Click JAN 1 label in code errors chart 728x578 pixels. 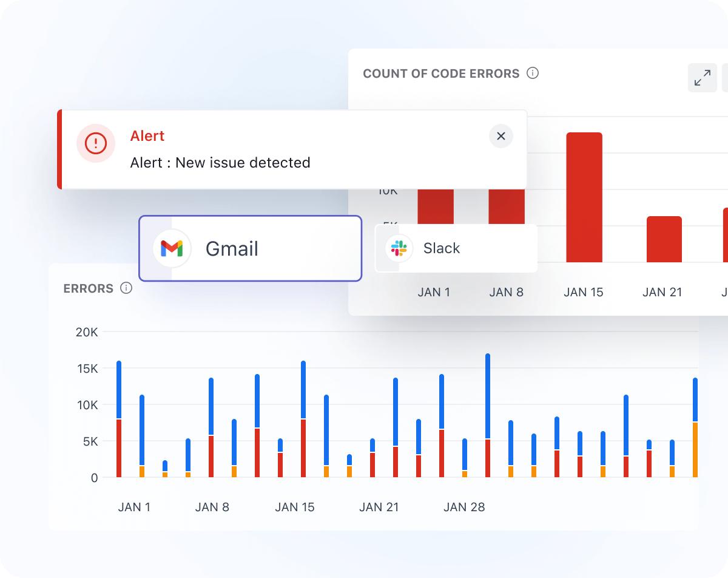(x=434, y=292)
